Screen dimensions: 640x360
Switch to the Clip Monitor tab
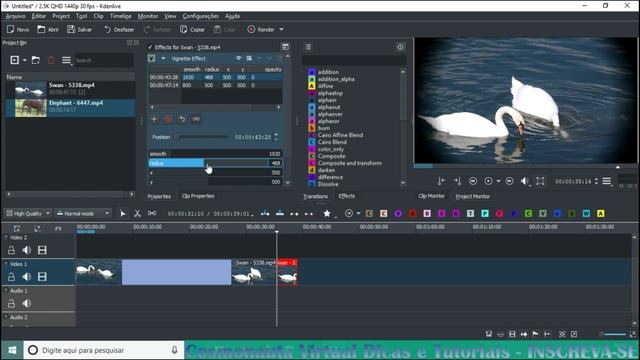(431, 196)
